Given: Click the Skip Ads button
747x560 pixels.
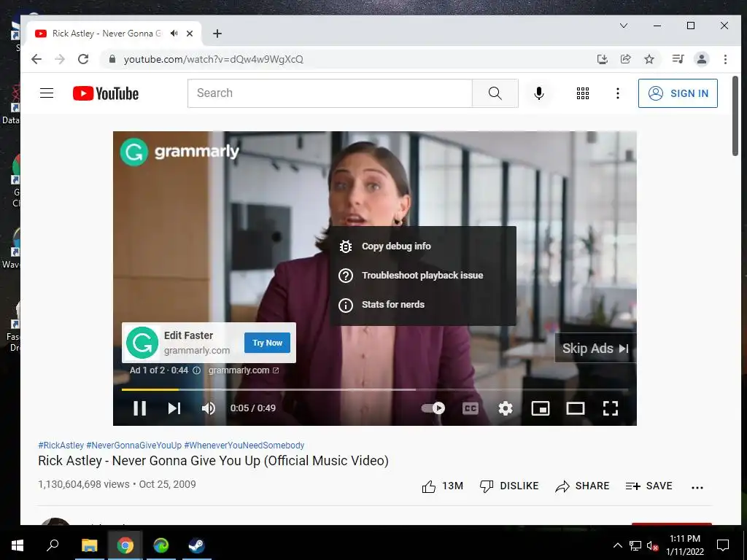Looking at the screenshot, I should (x=595, y=348).
